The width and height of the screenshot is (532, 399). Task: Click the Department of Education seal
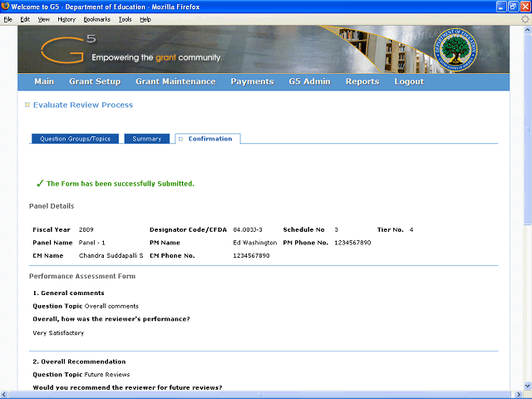455,50
